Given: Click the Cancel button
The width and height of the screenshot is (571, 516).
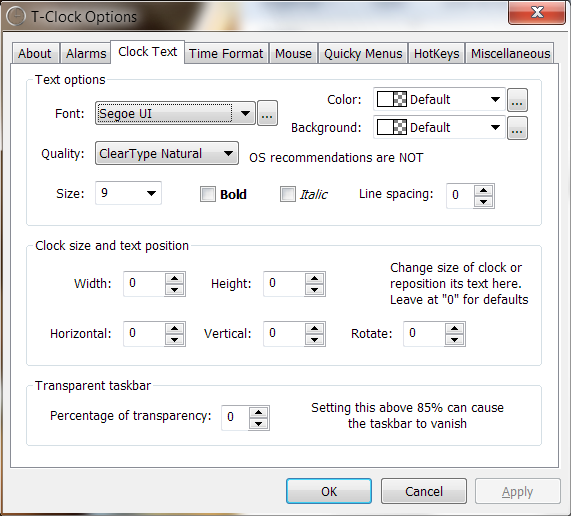Looking at the screenshot, I should (x=424, y=491).
